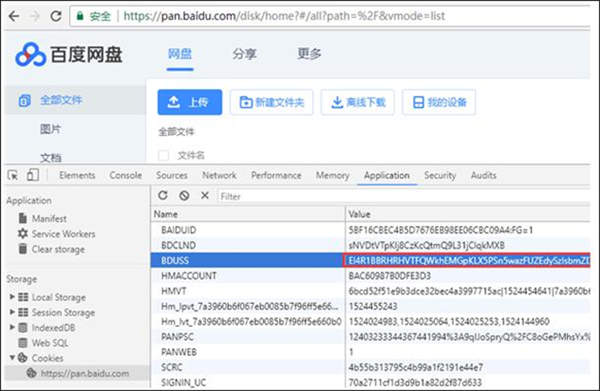Open the Elements DevTools tab
600x391 pixels.
tap(77, 175)
